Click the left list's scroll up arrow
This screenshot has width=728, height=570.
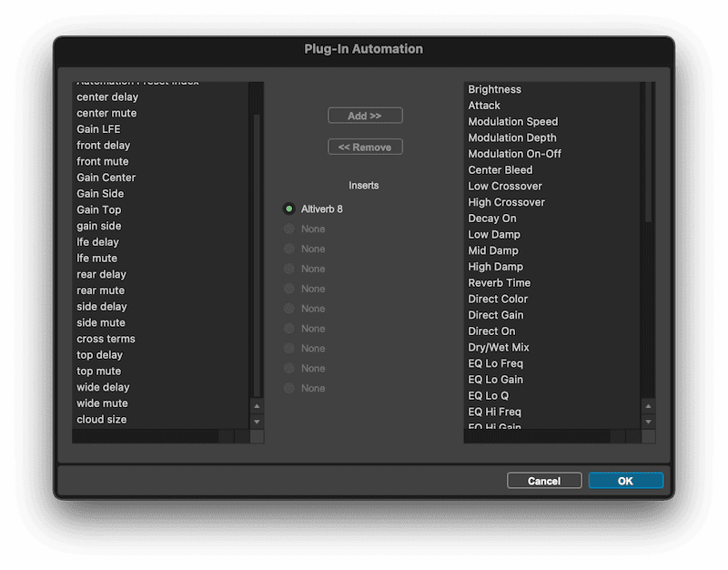[x=257, y=406]
